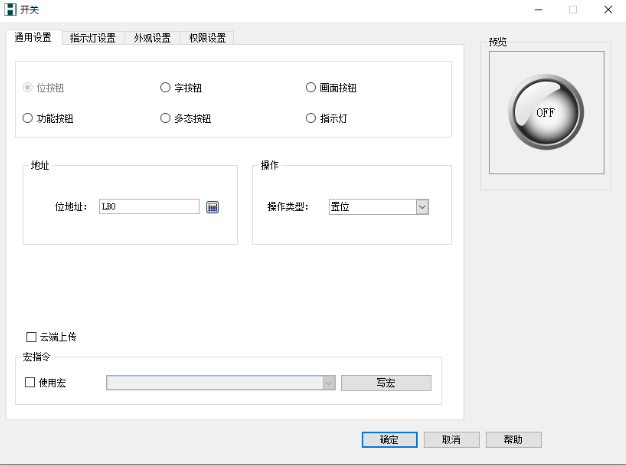Screen dimensions: 626x466
Task: Toggle the 使用宏 checkbox
Action: [x=29, y=383]
